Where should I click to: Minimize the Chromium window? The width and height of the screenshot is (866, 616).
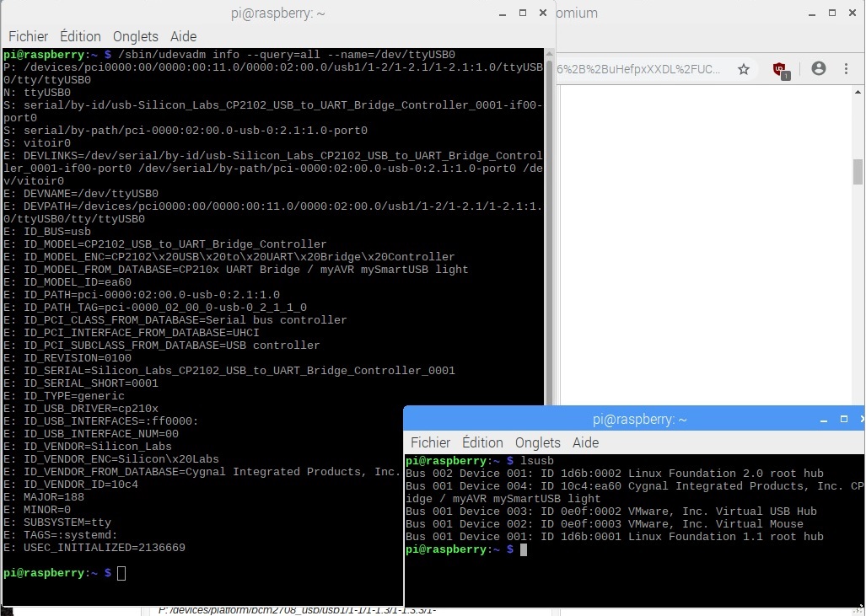(x=812, y=13)
